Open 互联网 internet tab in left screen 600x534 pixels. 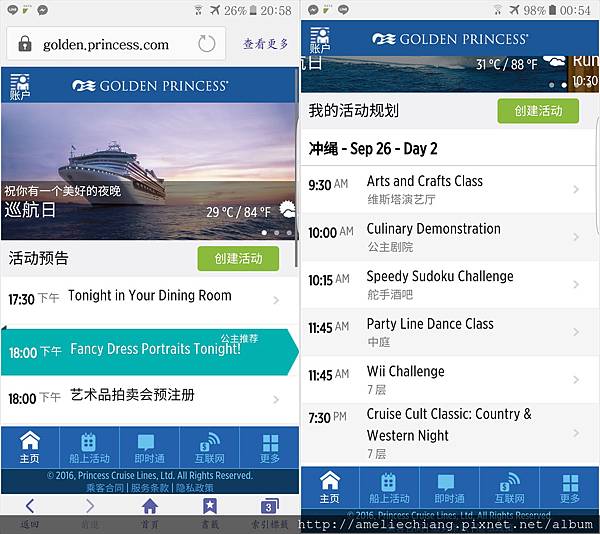tap(209, 447)
